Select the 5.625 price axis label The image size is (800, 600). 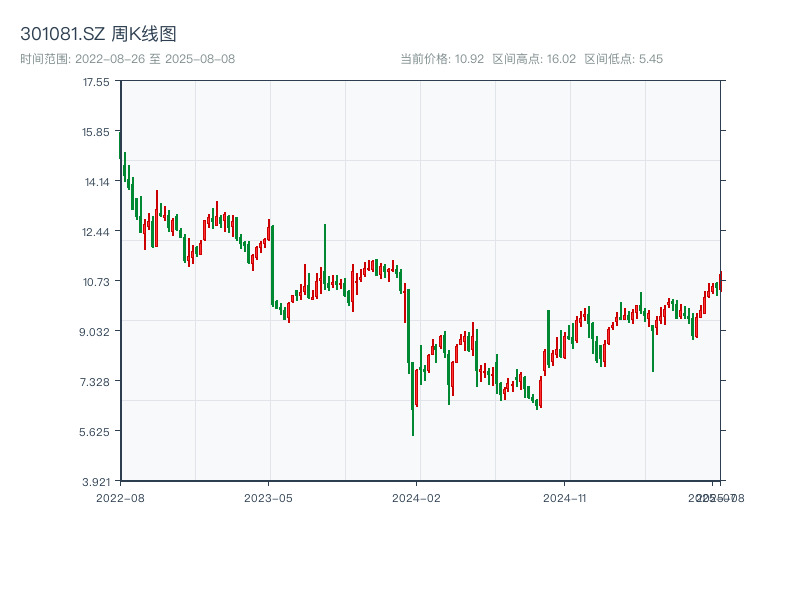coord(96,432)
